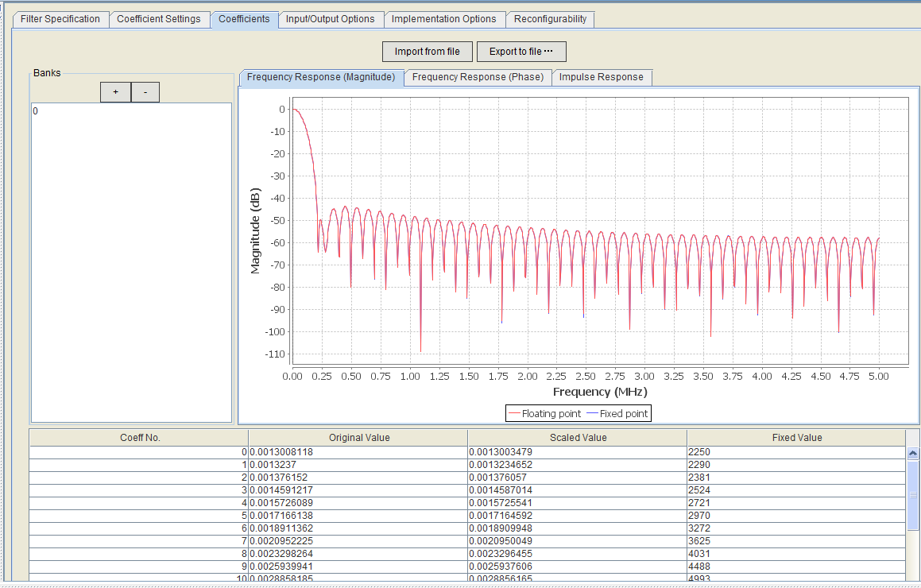Remove a bank with minus button
Viewport: 921px width, 588px height.
point(145,93)
